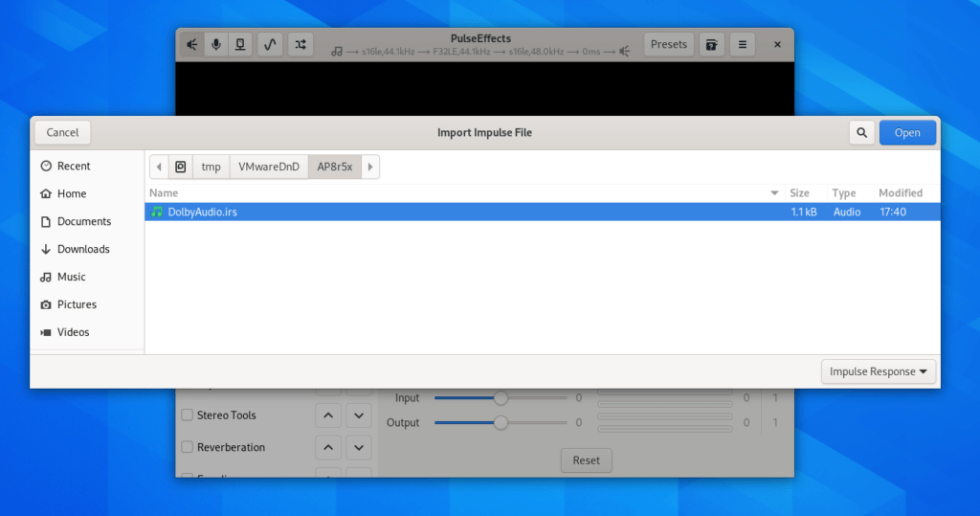Open the Impulse Response file filter dropdown

879,371
